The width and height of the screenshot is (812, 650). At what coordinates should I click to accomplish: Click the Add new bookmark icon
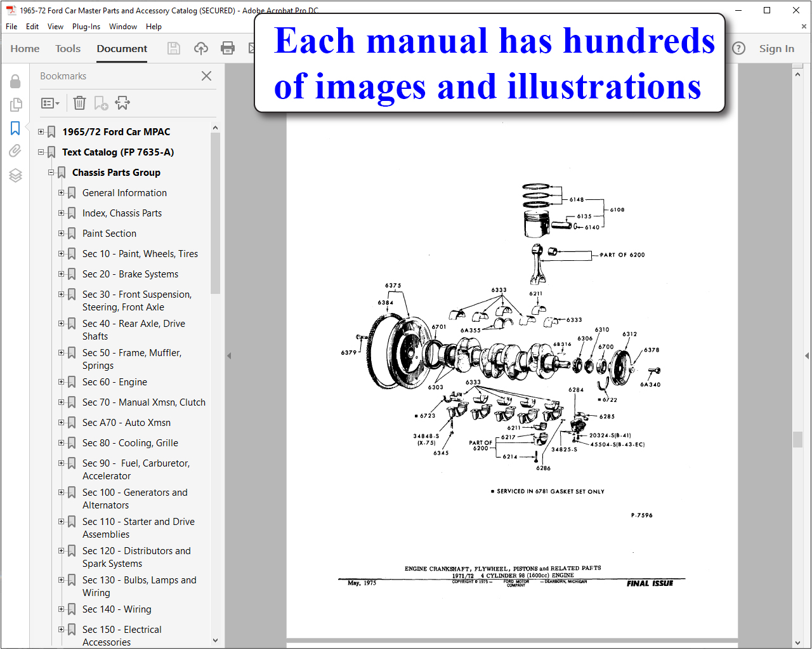pyautogui.click(x=101, y=103)
